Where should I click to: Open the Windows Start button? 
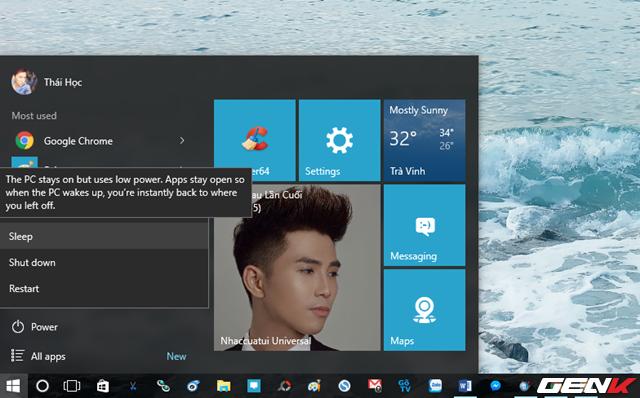(13, 386)
